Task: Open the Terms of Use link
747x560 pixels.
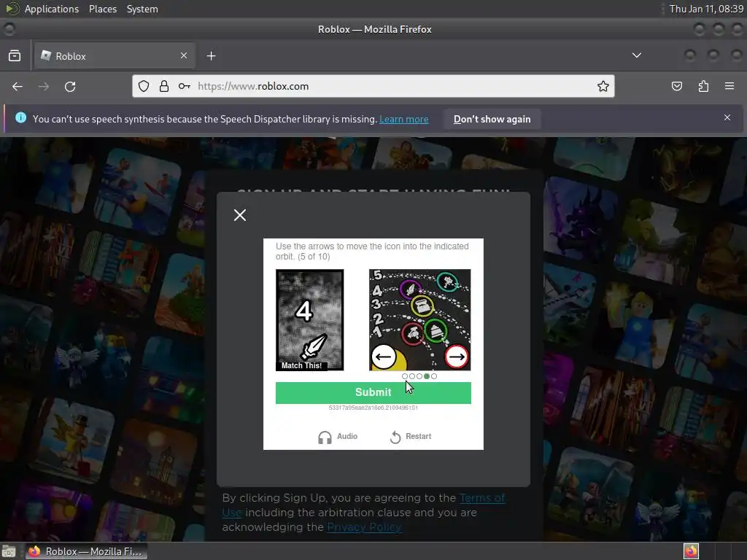Action: tap(483, 498)
